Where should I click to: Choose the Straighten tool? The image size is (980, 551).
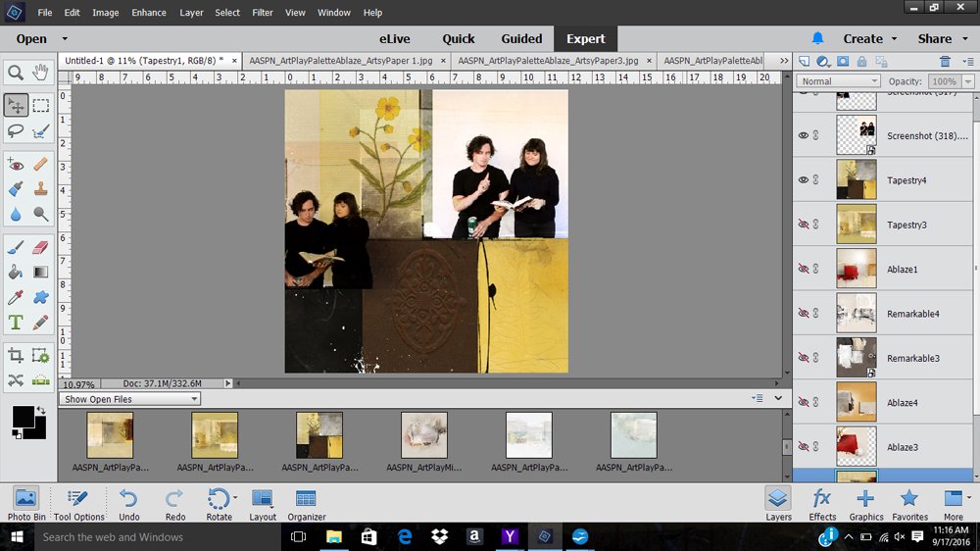40,380
